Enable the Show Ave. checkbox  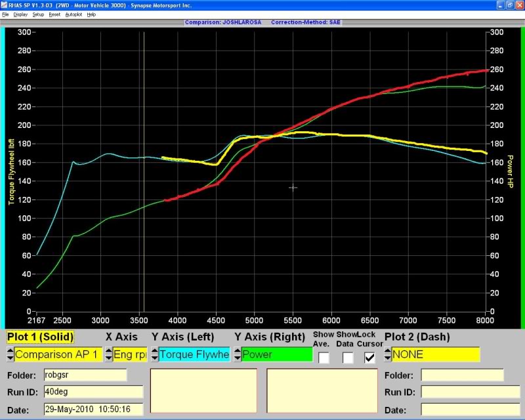pyautogui.click(x=324, y=358)
